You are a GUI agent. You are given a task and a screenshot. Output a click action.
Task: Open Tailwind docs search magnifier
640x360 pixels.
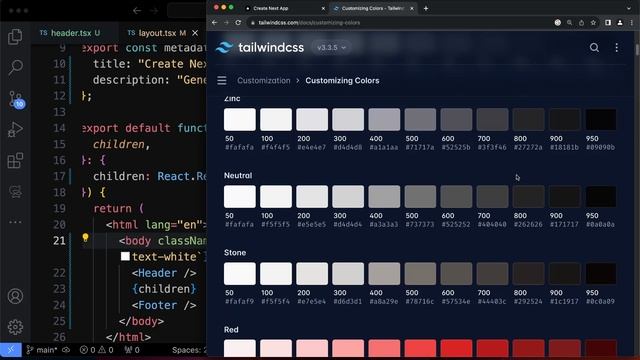(x=594, y=48)
